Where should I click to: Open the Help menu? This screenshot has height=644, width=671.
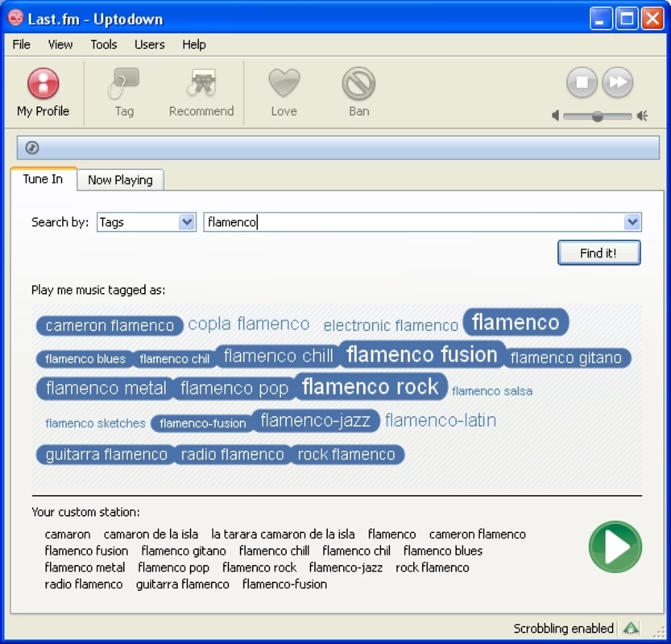(194, 44)
